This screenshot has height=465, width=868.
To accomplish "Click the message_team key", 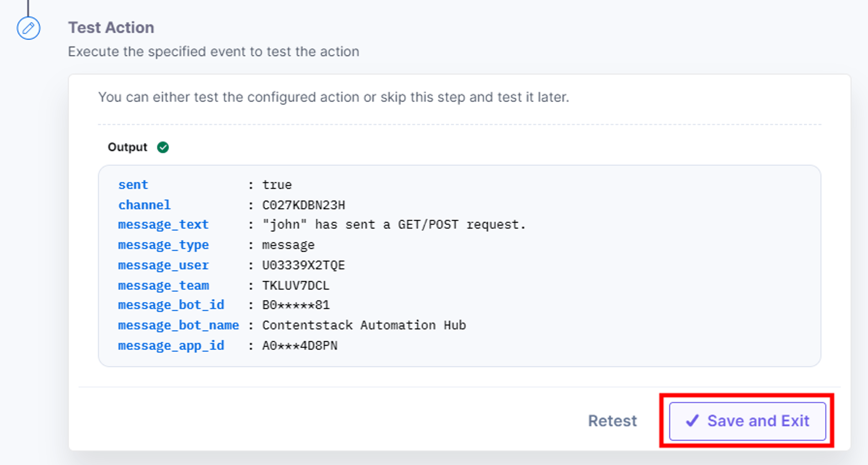I will click(163, 285).
